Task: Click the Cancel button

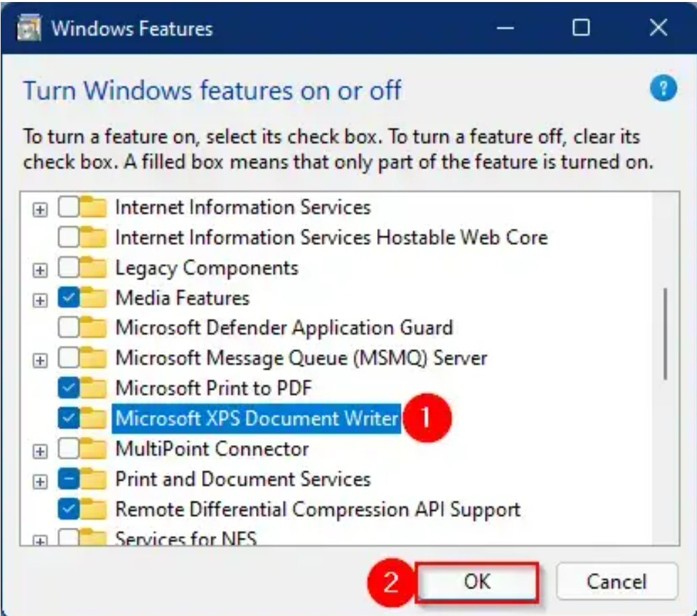Action: tap(617, 582)
